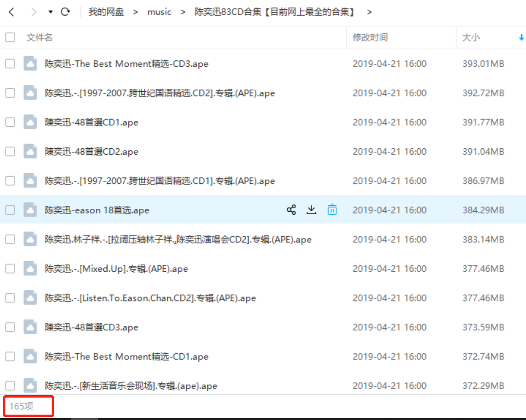526x420 pixels.
Task: Click the file icon of The Best Moment精选-CD1.ape
Action: pyautogui.click(x=30, y=356)
